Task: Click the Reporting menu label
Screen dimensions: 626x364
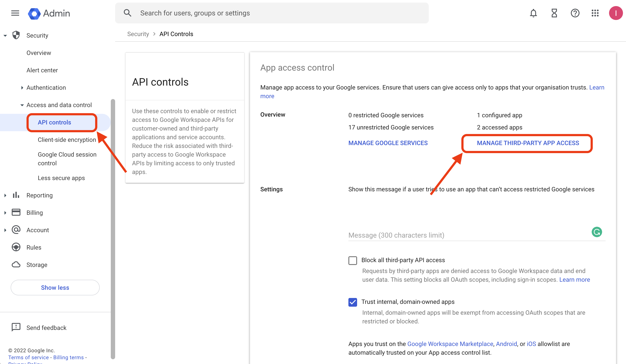Action: (x=40, y=195)
